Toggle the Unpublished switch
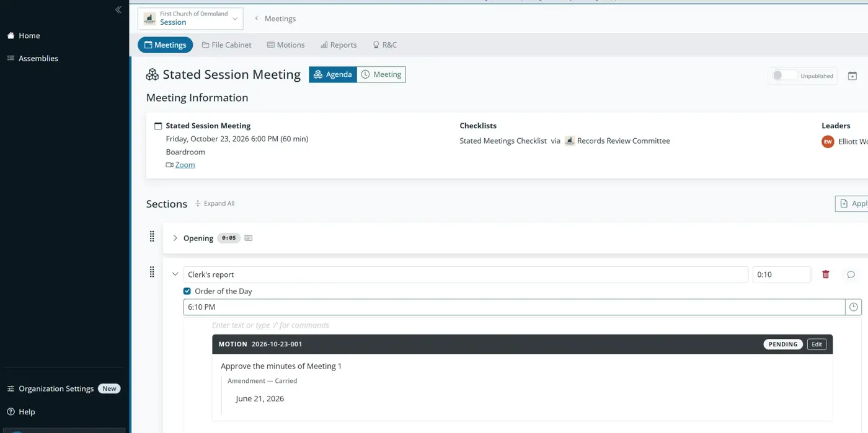 [784, 76]
